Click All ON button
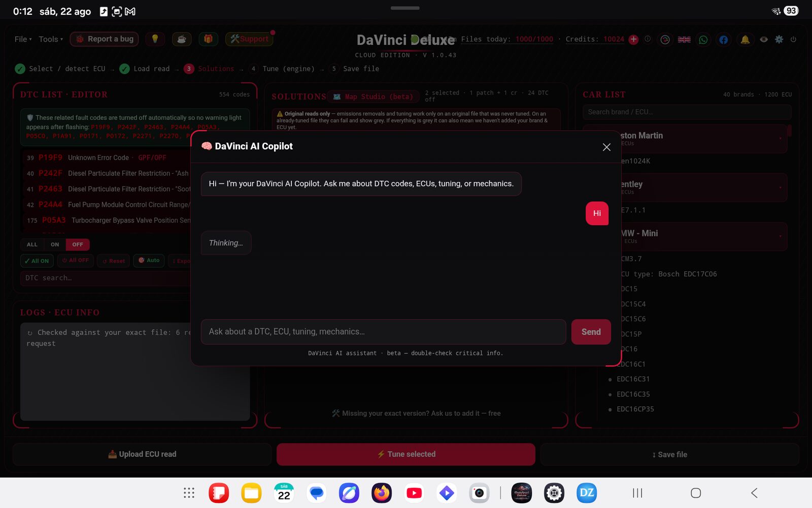 (37, 261)
